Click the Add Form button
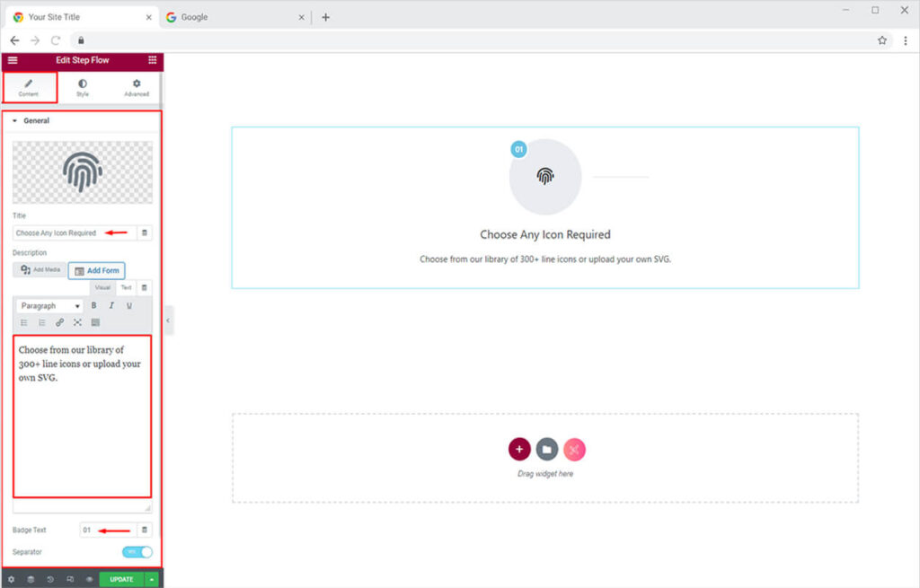This screenshot has height=588, width=920. [x=97, y=270]
